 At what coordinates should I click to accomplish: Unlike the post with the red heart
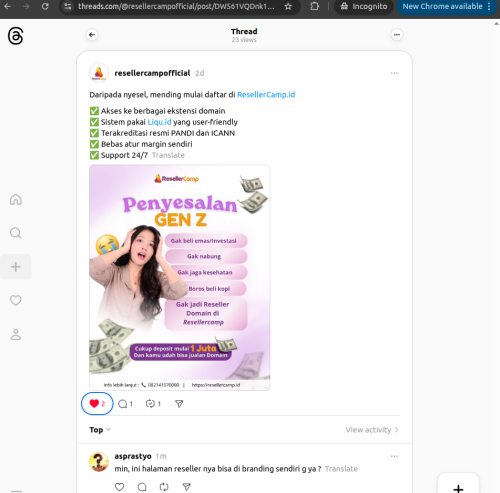click(97, 404)
